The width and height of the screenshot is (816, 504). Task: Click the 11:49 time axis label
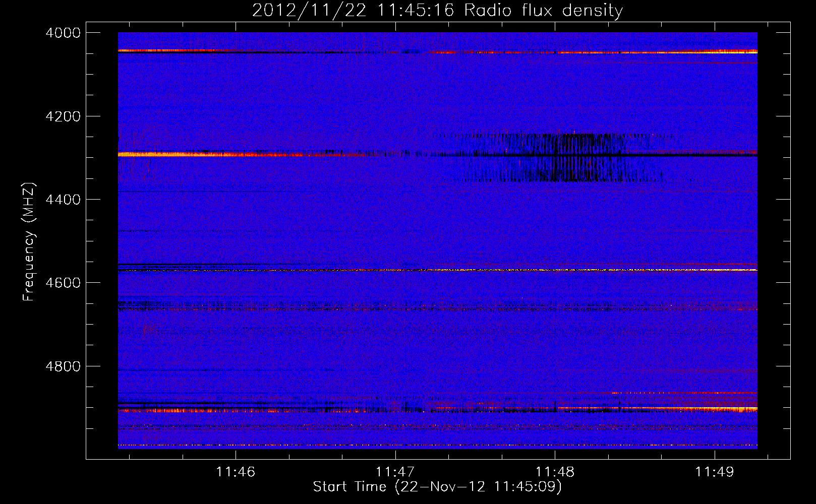714,472
